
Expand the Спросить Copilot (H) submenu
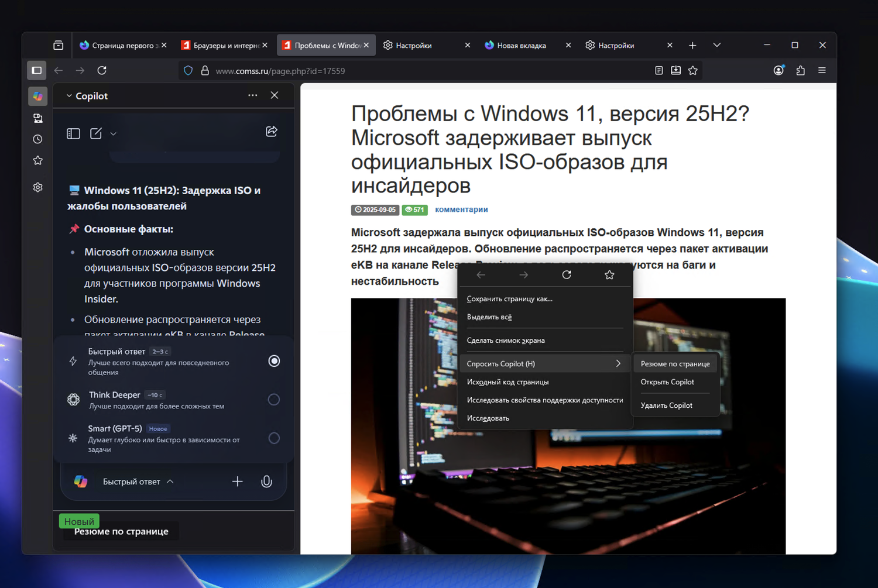pyautogui.click(x=546, y=364)
